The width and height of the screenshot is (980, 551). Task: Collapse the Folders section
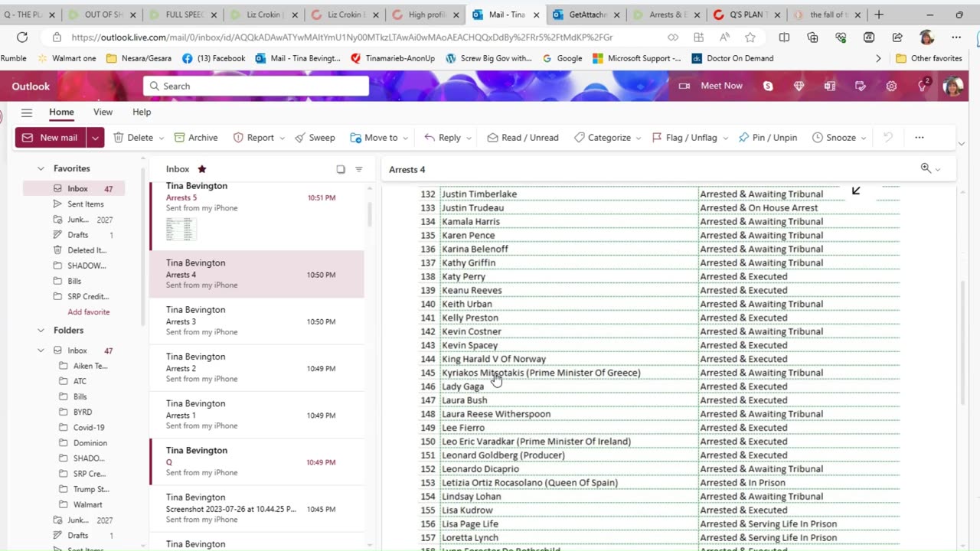(x=41, y=331)
